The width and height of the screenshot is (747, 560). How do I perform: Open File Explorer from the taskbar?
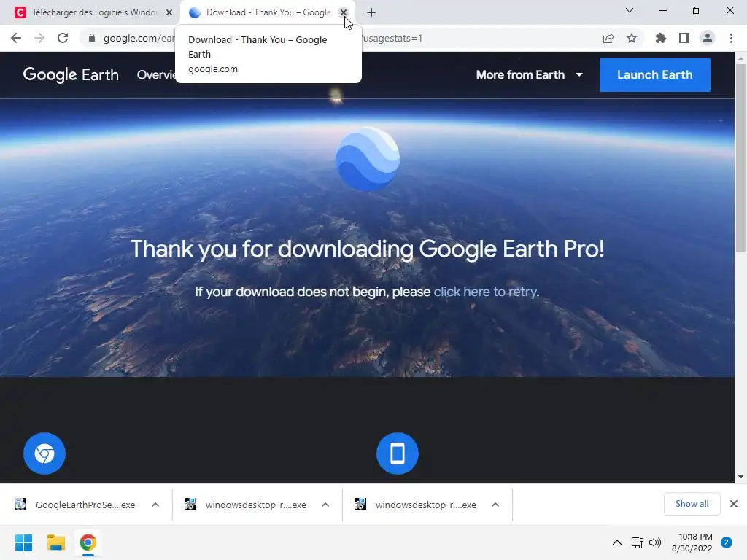click(55, 542)
